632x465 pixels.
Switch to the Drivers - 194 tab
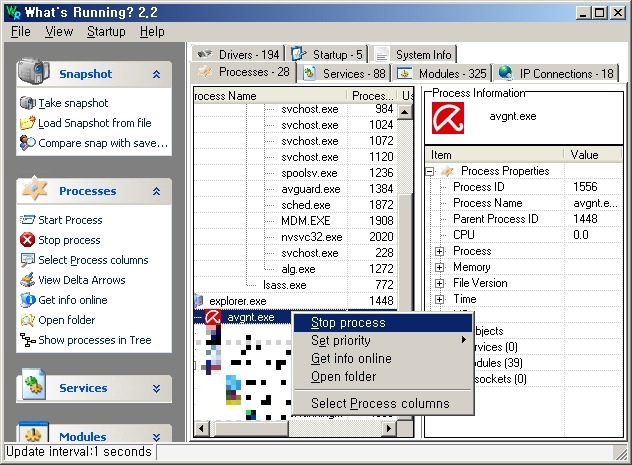pos(238,54)
